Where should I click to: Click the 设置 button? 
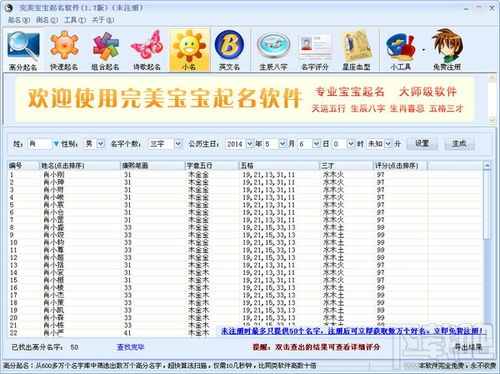[422, 144]
